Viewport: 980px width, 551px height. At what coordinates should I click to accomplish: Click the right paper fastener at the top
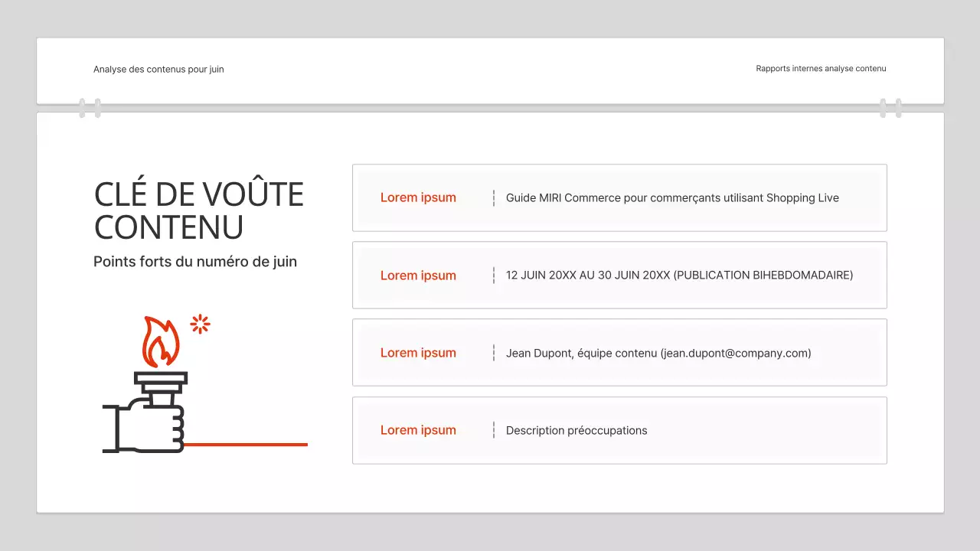890,107
